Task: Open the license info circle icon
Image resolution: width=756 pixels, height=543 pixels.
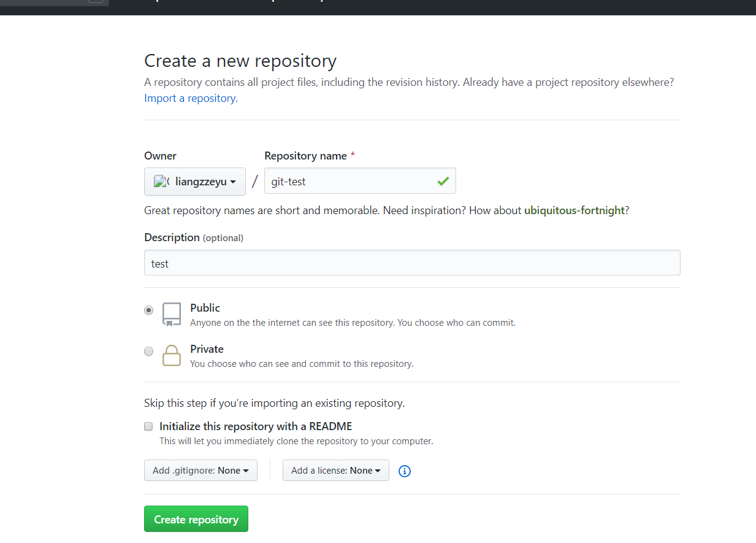Action: click(x=405, y=471)
